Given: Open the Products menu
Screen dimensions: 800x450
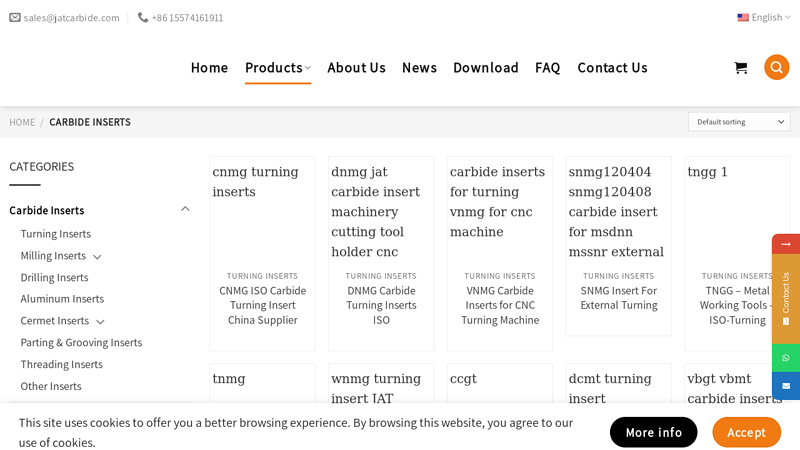Looking at the screenshot, I should click(x=278, y=68).
